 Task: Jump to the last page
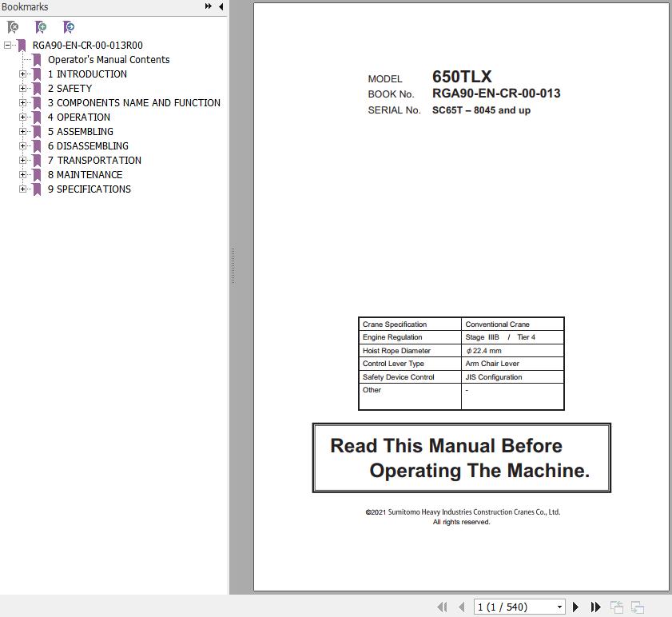(x=595, y=607)
